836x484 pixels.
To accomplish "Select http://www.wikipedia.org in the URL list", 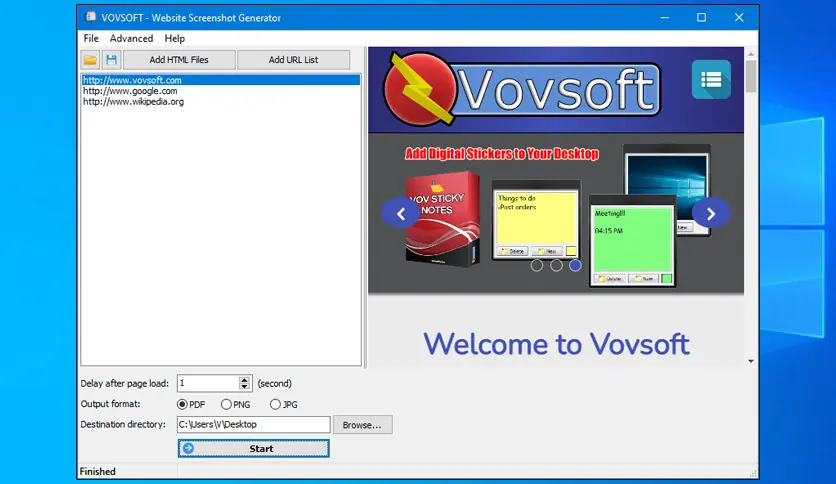I will [133, 102].
